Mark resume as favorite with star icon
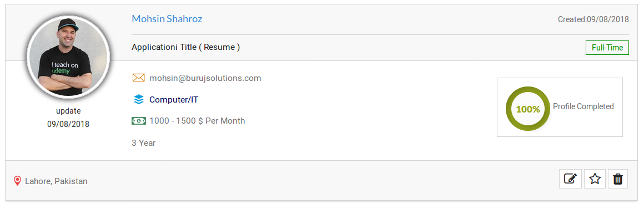Viewport: 644px width, 204px height. [x=595, y=179]
